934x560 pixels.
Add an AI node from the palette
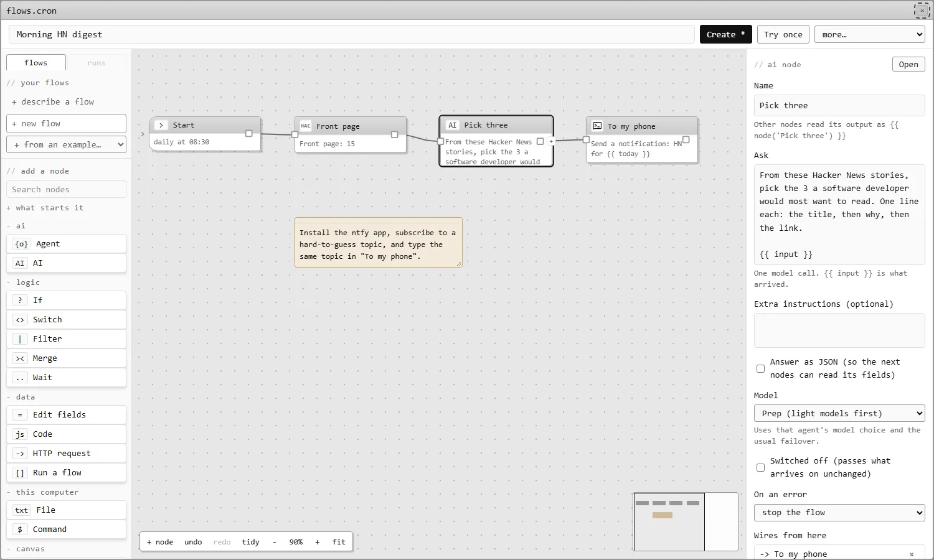pos(66,263)
